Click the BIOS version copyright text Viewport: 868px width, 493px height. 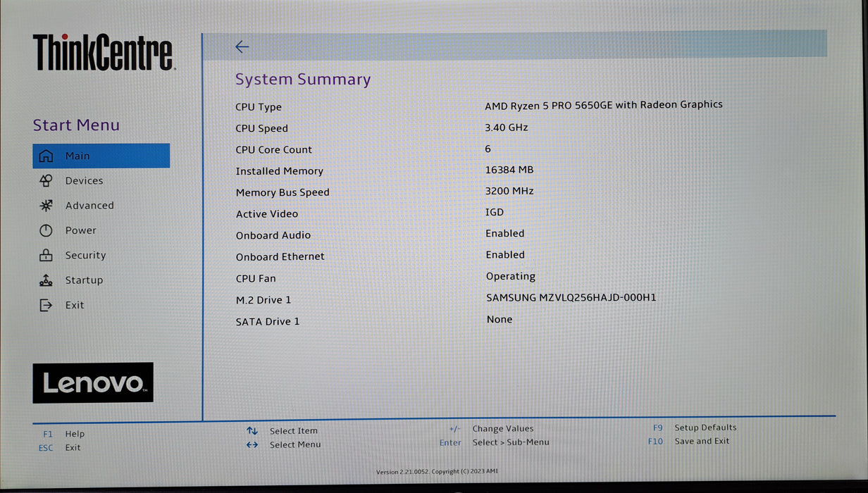tap(437, 472)
